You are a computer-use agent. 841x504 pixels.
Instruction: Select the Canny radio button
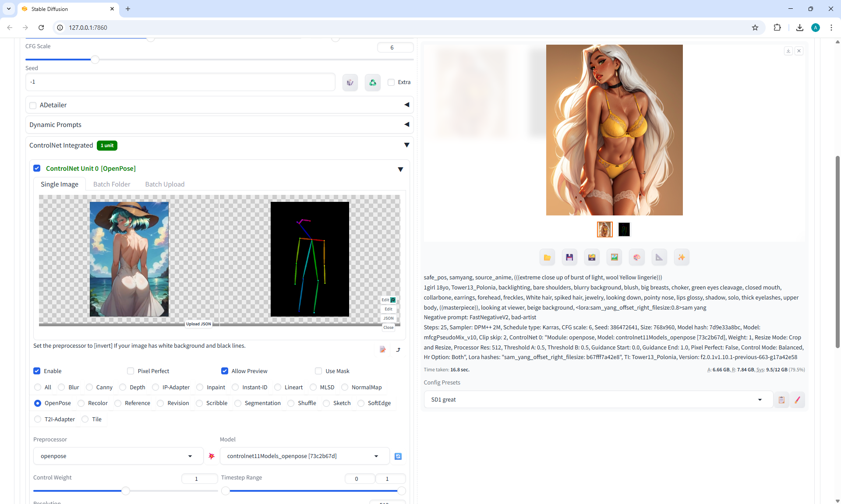[90, 387]
